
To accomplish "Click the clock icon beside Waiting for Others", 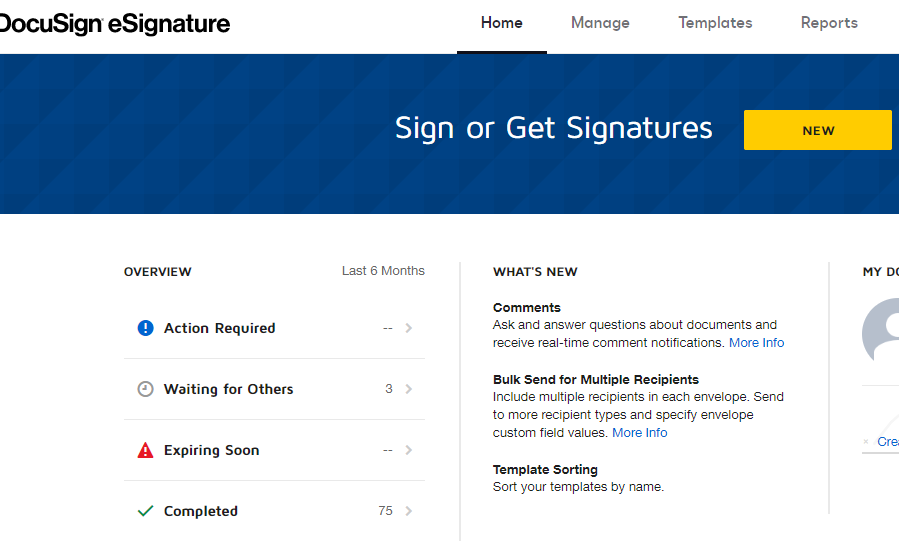I will 146,389.
